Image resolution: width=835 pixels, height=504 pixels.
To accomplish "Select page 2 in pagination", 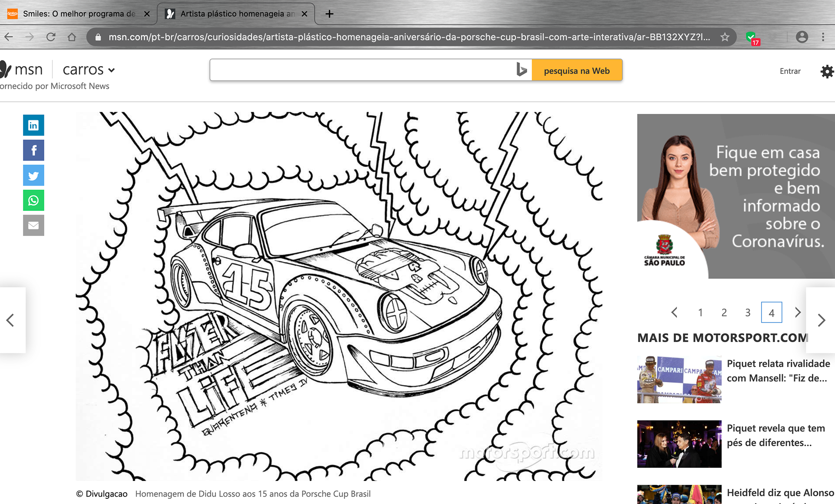I will click(724, 313).
